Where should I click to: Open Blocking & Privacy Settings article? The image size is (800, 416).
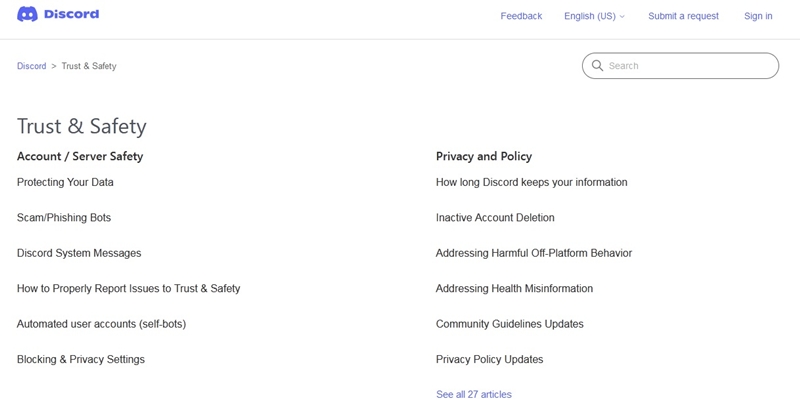[81, 359]
